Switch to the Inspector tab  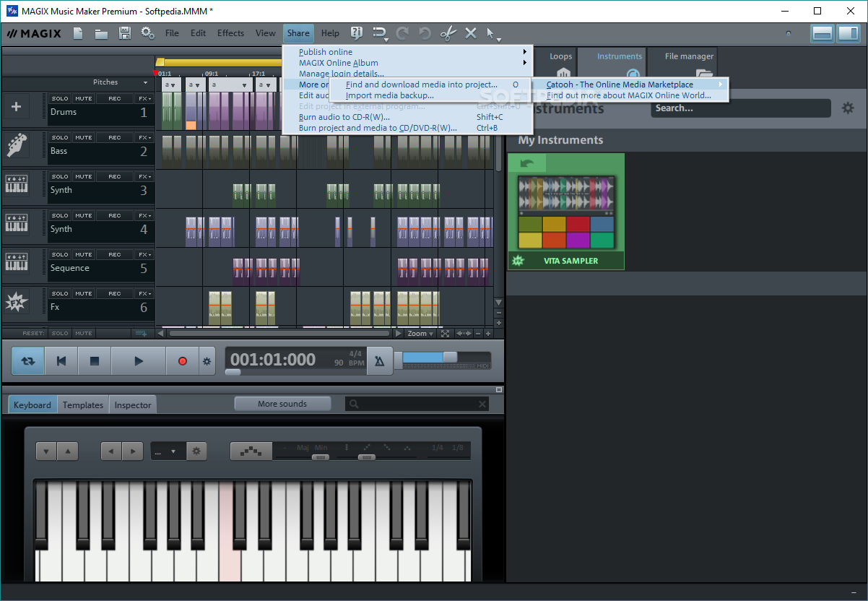(x=133, y=405)
